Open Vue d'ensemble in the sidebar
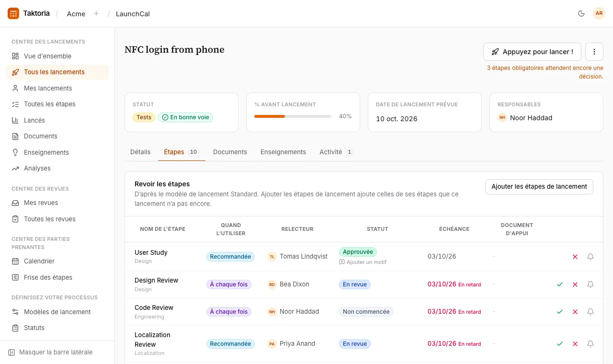Screen dimensions: 613x364 point(57,56)
